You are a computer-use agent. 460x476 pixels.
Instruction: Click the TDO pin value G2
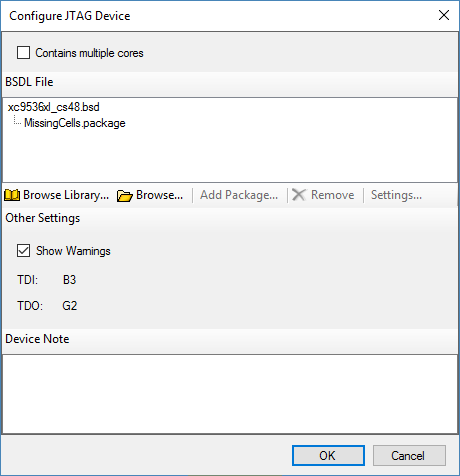point(69,305)
